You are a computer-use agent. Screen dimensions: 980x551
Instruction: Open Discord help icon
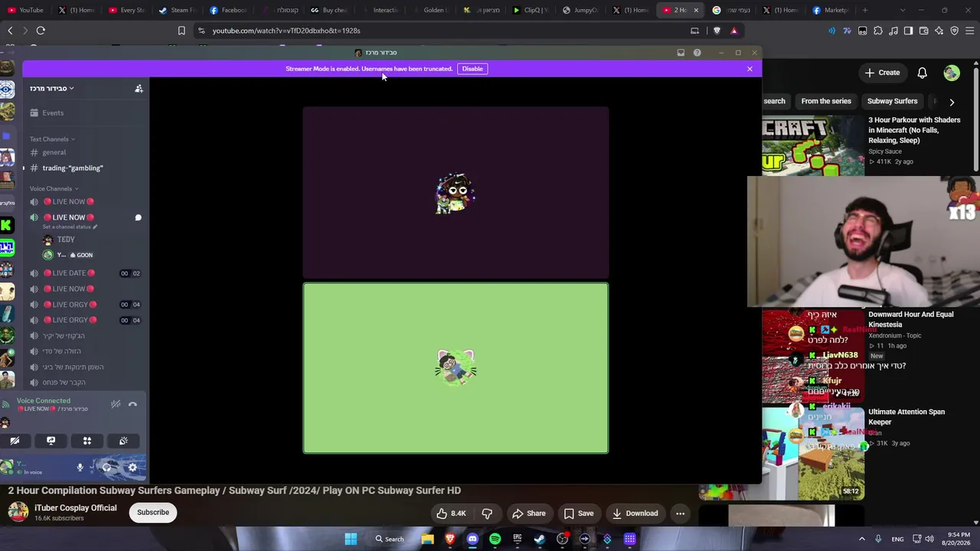697,53
